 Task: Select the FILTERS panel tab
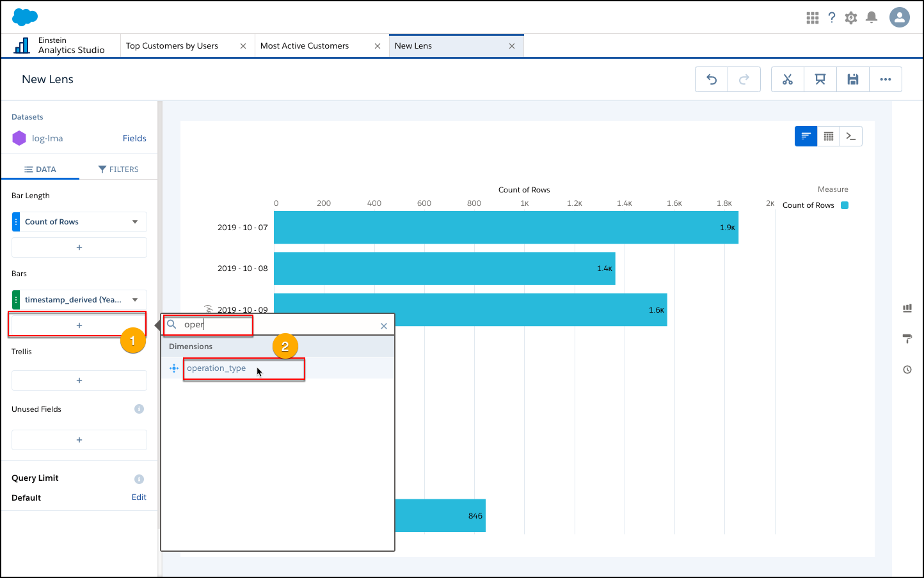pos(118,169)
